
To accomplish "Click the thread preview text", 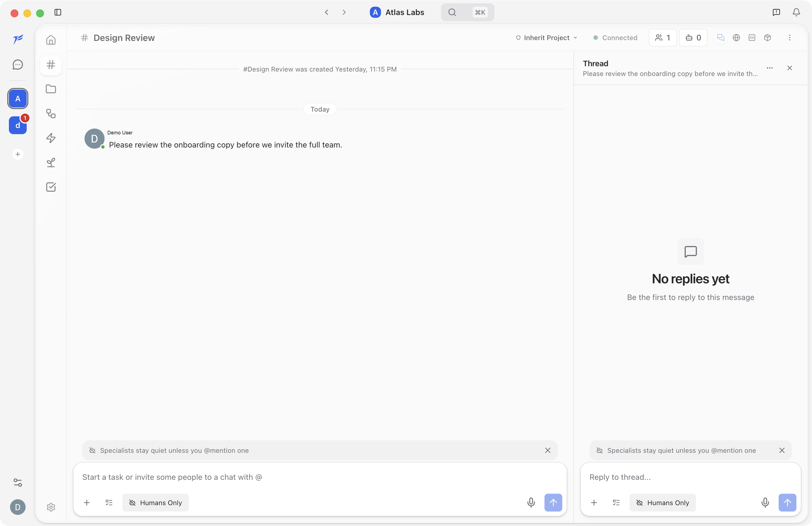I will 670,74.
